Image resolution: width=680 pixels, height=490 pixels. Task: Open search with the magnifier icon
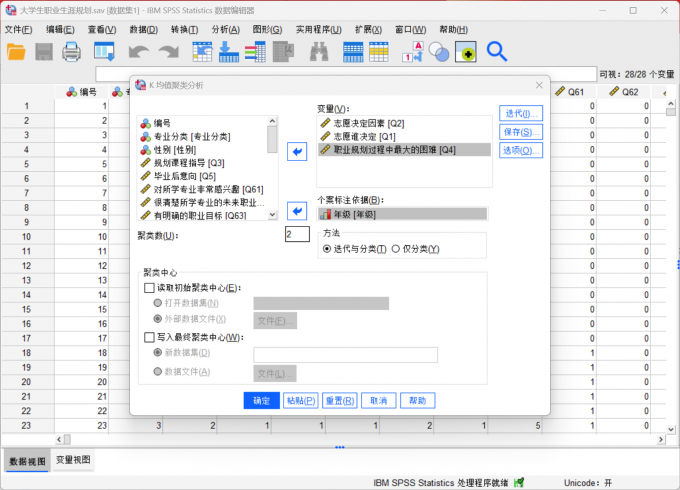coord(497,52)
